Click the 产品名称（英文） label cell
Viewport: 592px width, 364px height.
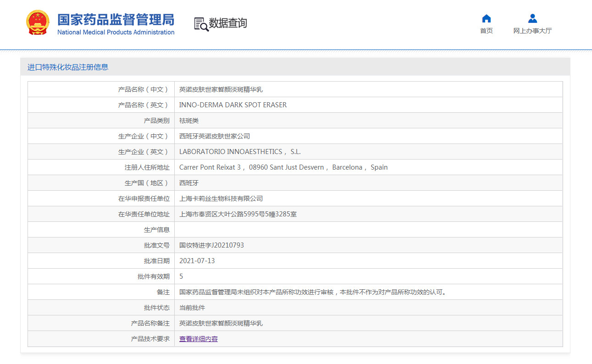pos(101,105)
